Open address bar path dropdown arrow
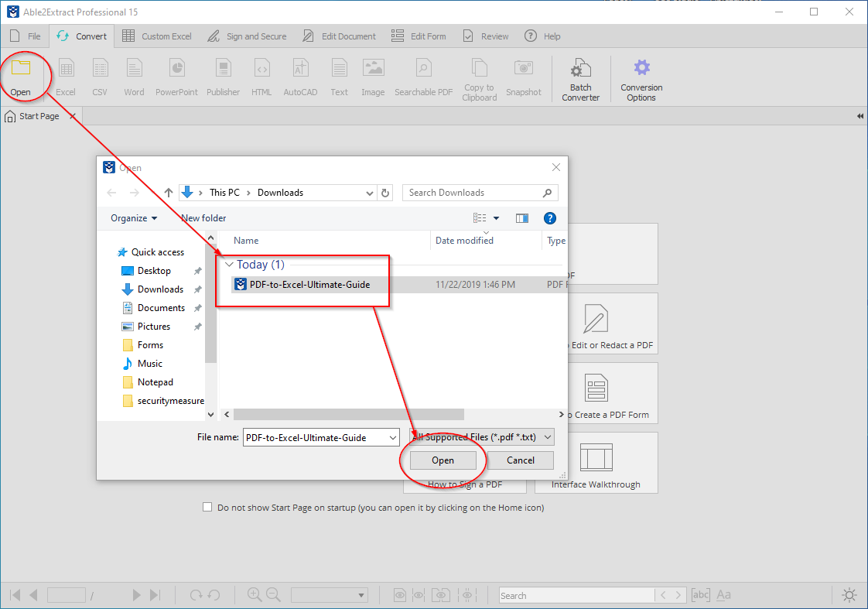 pyautogui.click(x=369, y=193)
